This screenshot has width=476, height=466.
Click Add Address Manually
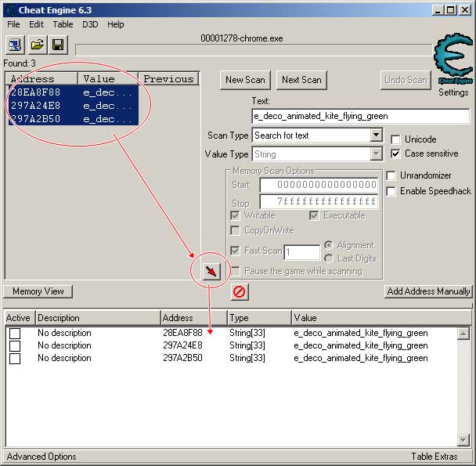click(428, 291)
